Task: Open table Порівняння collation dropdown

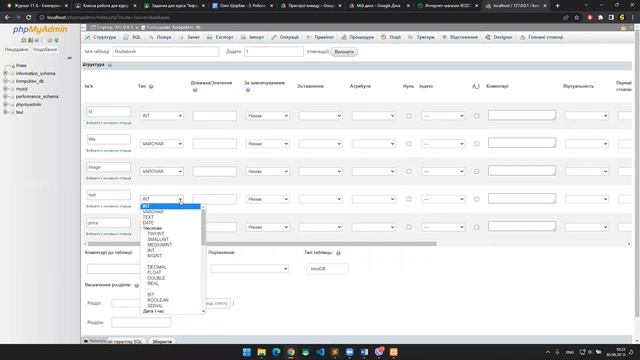Action: click(x=249, y=269)
